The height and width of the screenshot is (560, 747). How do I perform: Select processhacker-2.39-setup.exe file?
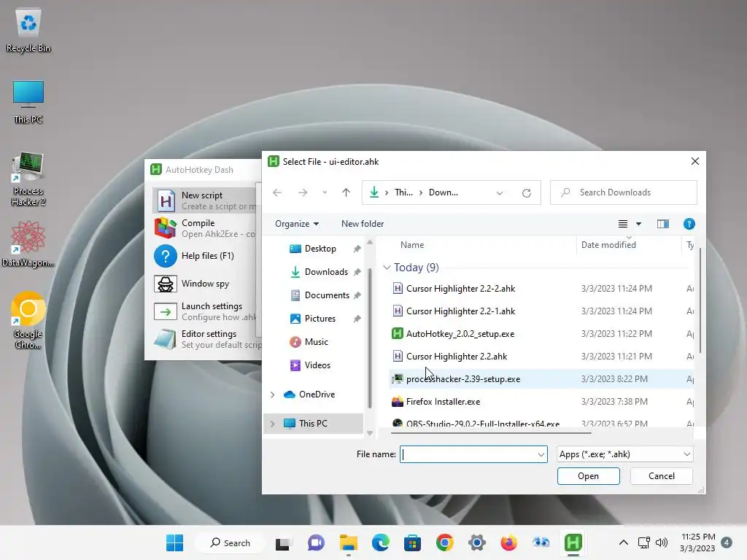pos(541,379)
